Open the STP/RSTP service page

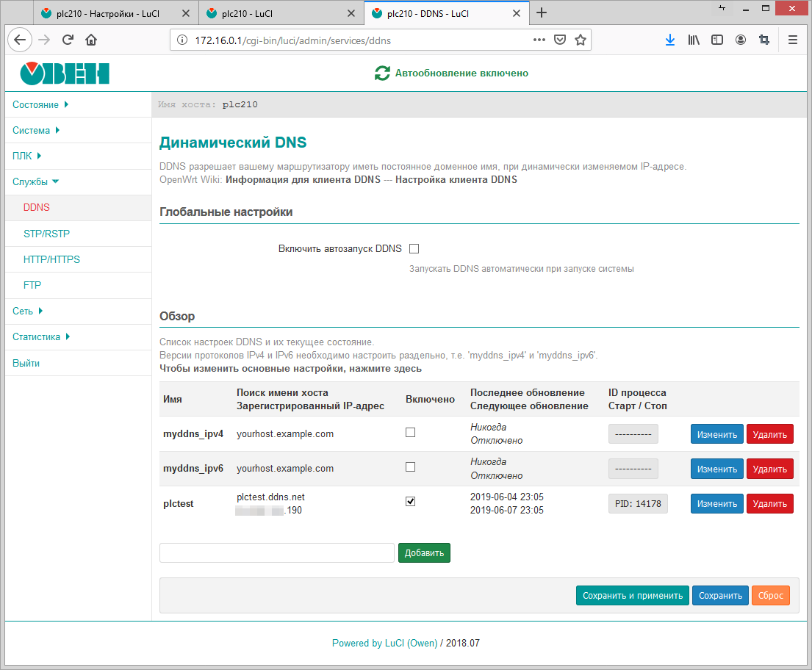[x=47, y=234]
